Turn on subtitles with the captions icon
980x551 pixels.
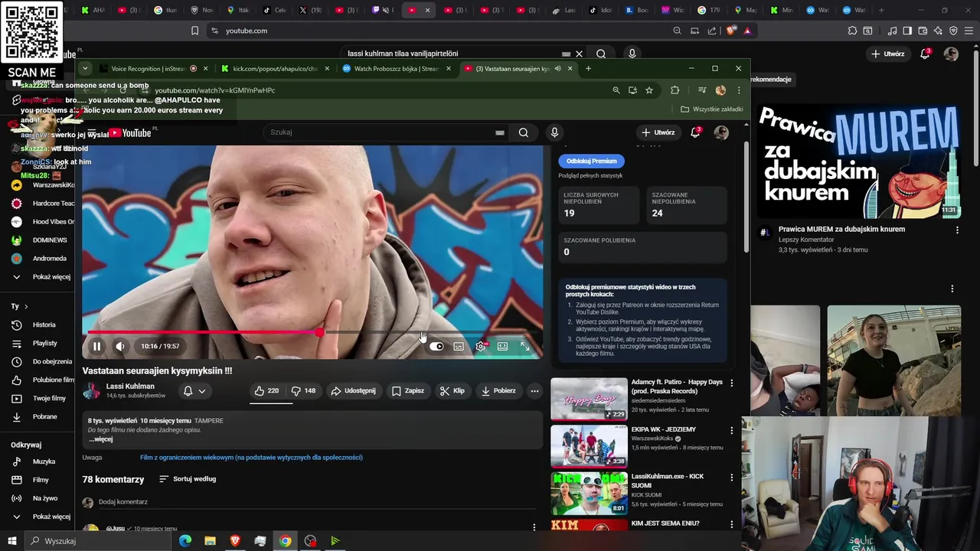pos(459,347)
